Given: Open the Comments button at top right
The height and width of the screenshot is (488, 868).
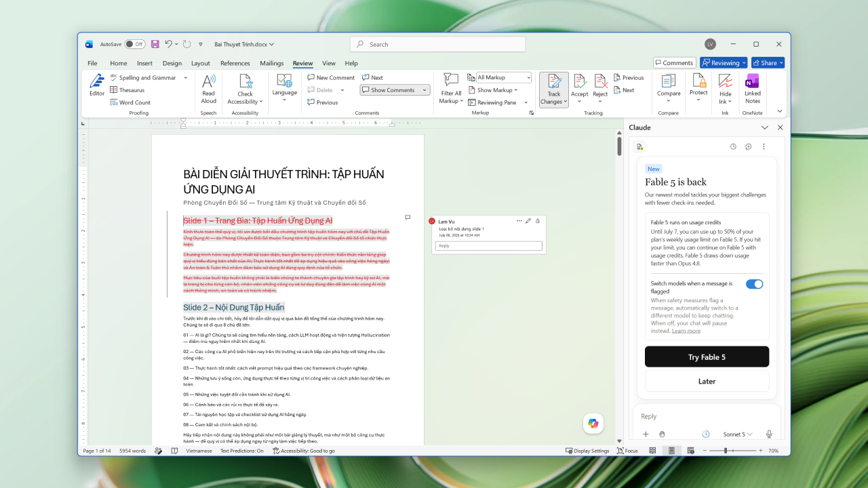Looking at the screenshot, I should click(x=675, y=63).
